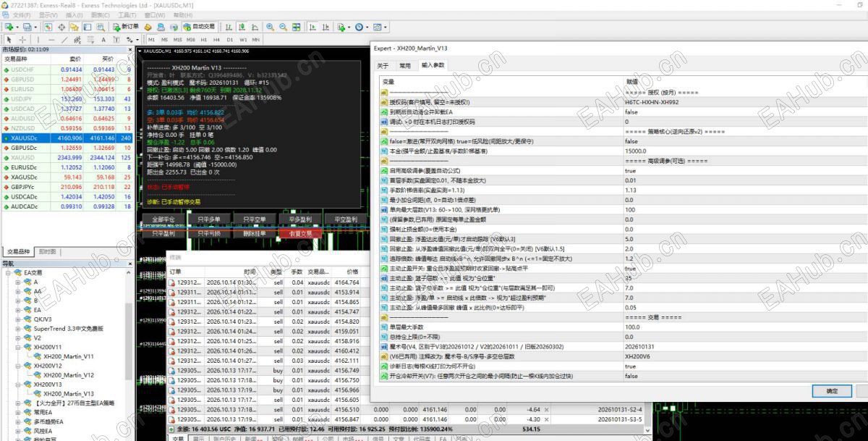
Task: Select XH200_Martin_V13 in the Navigator tree
Action: pyautogui.click(x=69, y=394)
